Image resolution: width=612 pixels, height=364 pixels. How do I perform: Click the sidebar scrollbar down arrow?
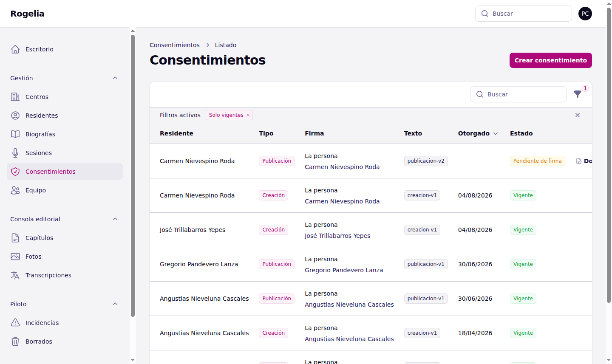[133, 360]
